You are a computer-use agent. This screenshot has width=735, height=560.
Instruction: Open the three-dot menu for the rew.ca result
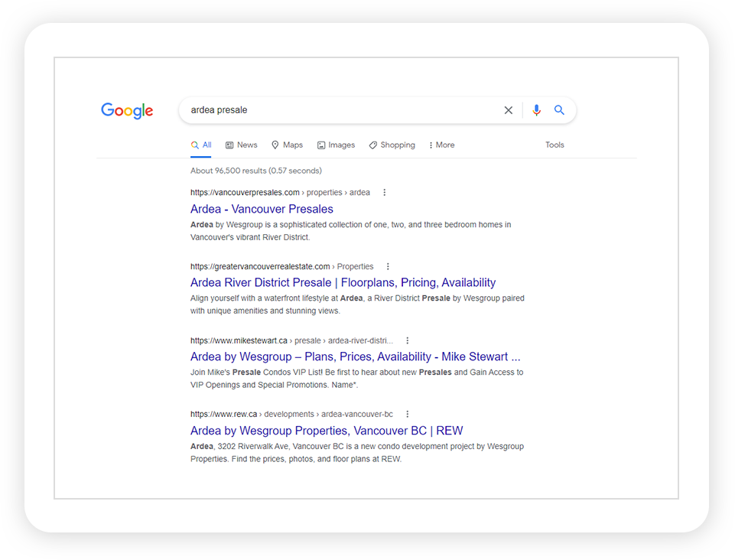click(x=408, y=414)
